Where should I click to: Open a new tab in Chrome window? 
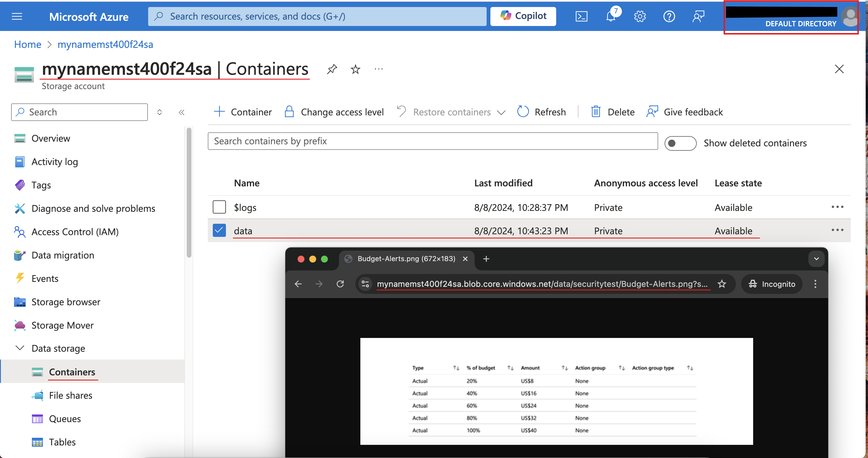click(x=486, y=259)
